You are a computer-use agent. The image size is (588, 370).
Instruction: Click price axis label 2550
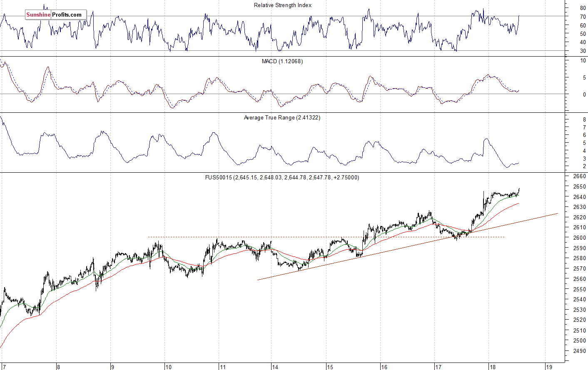[x=579, y=289]
